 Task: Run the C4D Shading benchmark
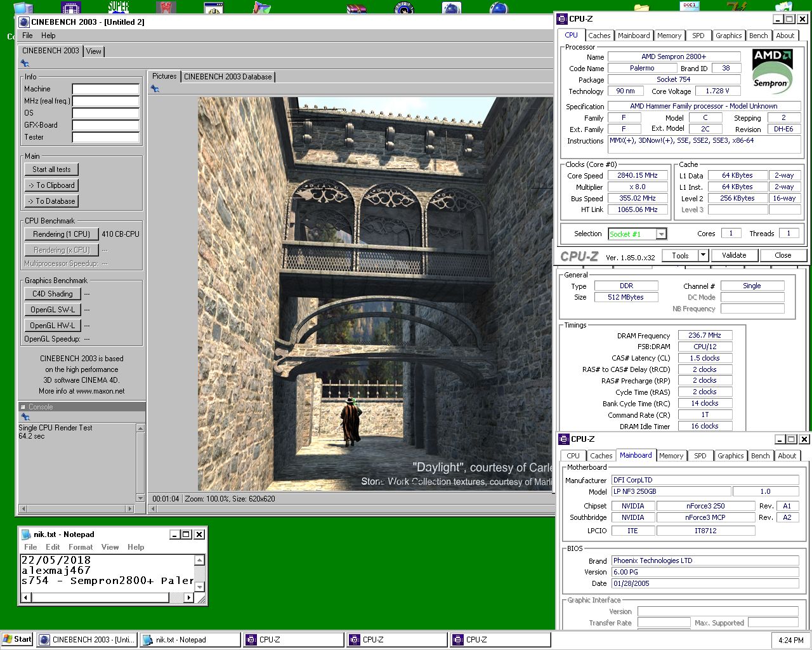click(x=53, y=294)
